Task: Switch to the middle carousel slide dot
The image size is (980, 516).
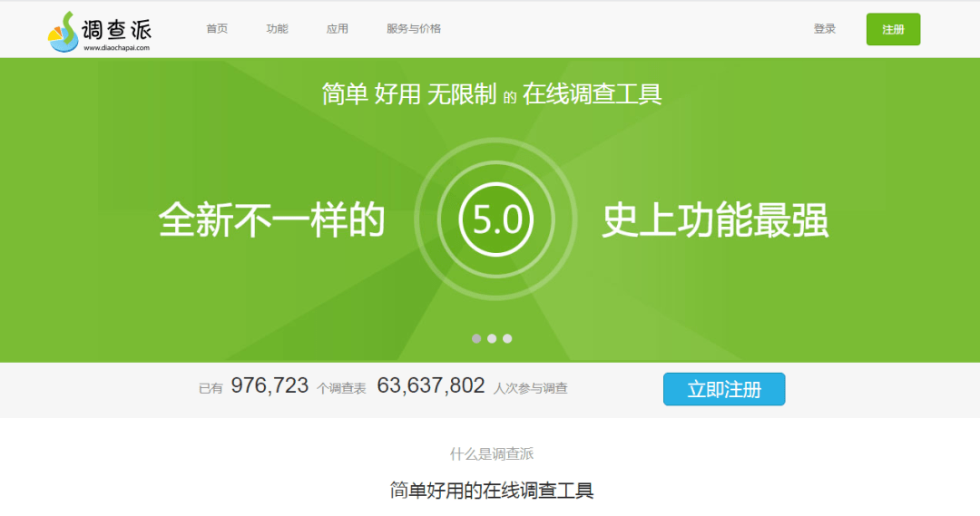Action: tap(492, 338)
